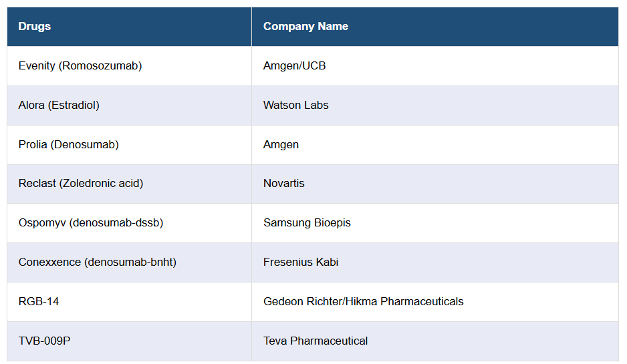Click the Company Name column header
Viewport: 627px width, 364px height.
point(305,27)
